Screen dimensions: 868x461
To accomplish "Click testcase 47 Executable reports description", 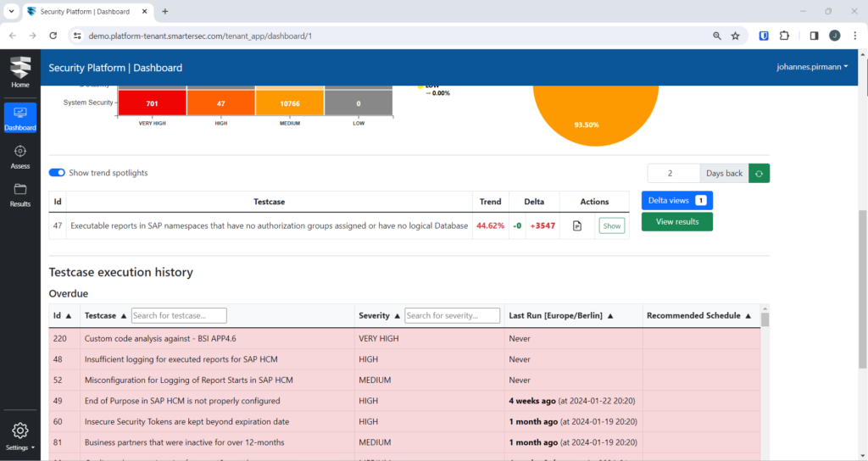I will coord(269,225).
